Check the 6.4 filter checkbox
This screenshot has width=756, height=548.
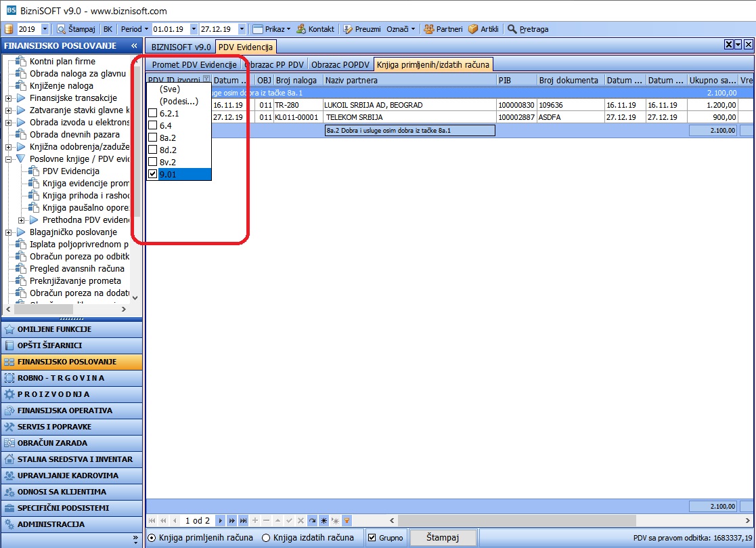pos(152,125)
